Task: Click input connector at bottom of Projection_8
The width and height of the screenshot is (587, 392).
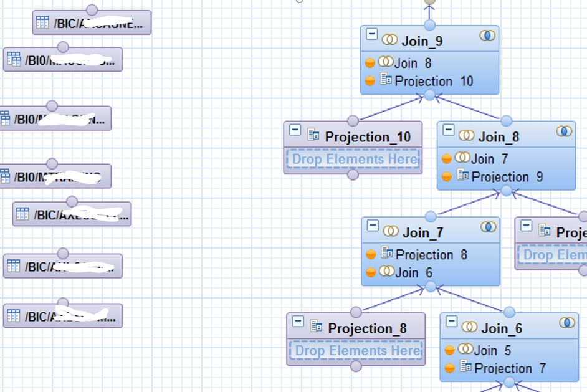Action: click(x=356, y=366)
